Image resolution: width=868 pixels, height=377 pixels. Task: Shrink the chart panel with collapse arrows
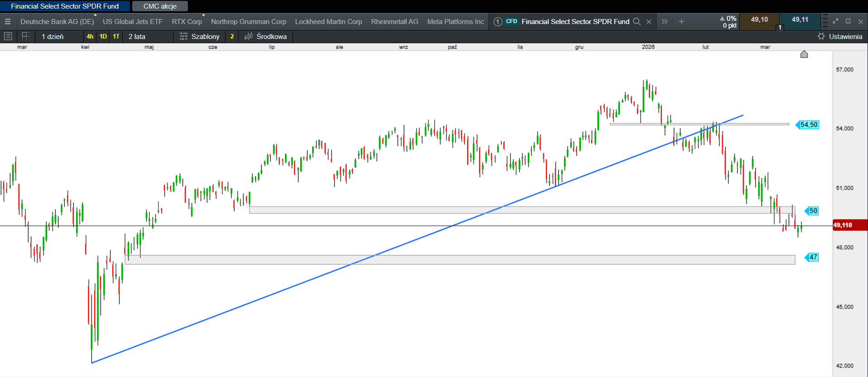click(835, 21)
